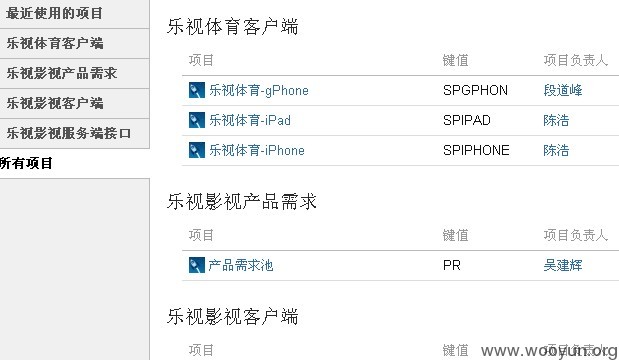Click the 乐视影视产品需求 section heading
This screenshot has width=619, height=360.
pyautogui.click(x=242, y=202)
